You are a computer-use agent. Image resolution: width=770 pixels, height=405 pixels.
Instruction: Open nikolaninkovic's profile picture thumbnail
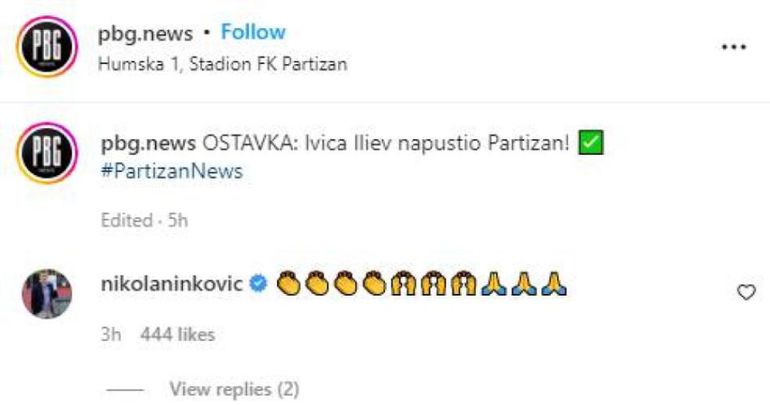tap(46, 294)
